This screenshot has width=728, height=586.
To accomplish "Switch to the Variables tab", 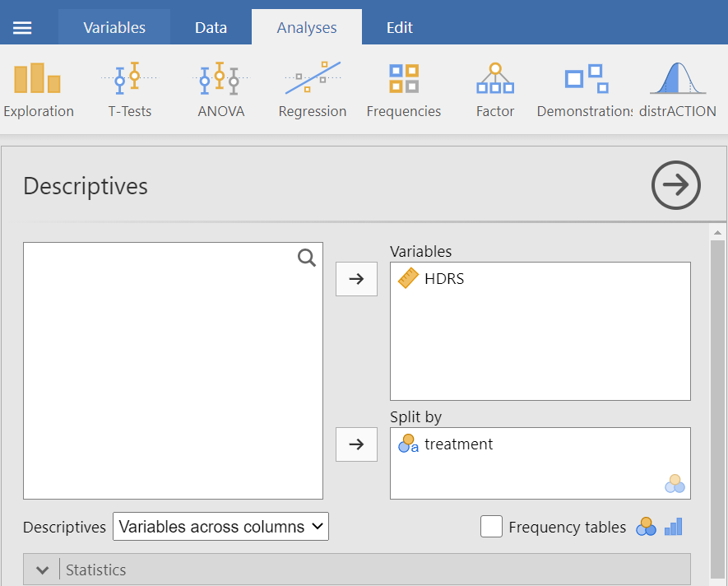I will pyautogui.click(x=114, y=28).
